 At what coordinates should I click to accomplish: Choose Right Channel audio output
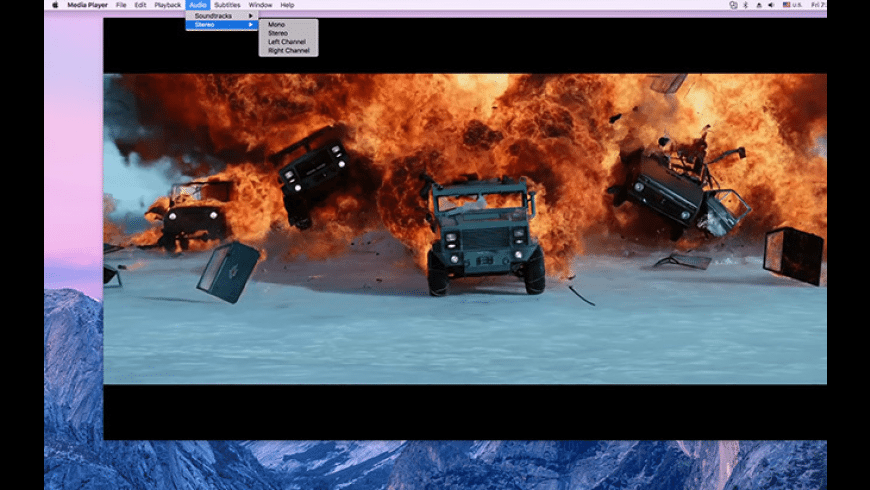tap(288, 50)
